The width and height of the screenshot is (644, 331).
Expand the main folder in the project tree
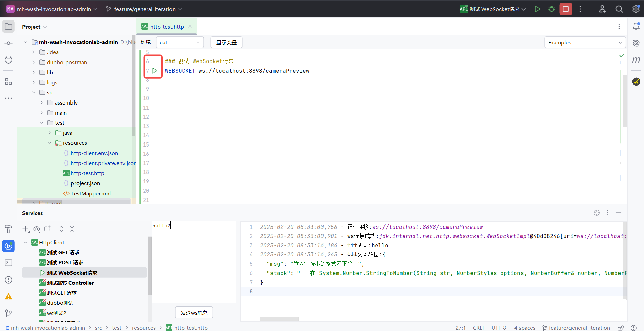[41, 113]
